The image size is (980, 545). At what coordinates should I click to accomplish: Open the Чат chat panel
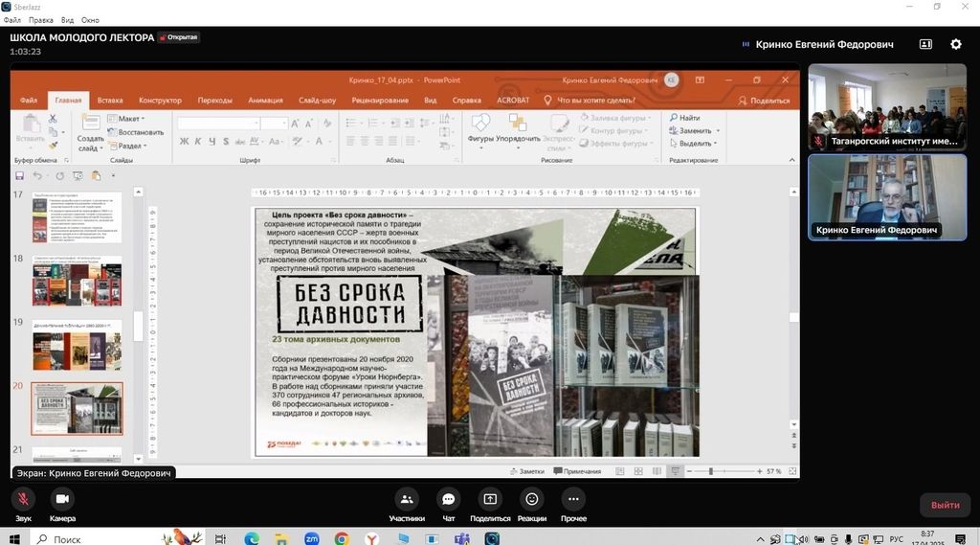click(x=448, y=499)
